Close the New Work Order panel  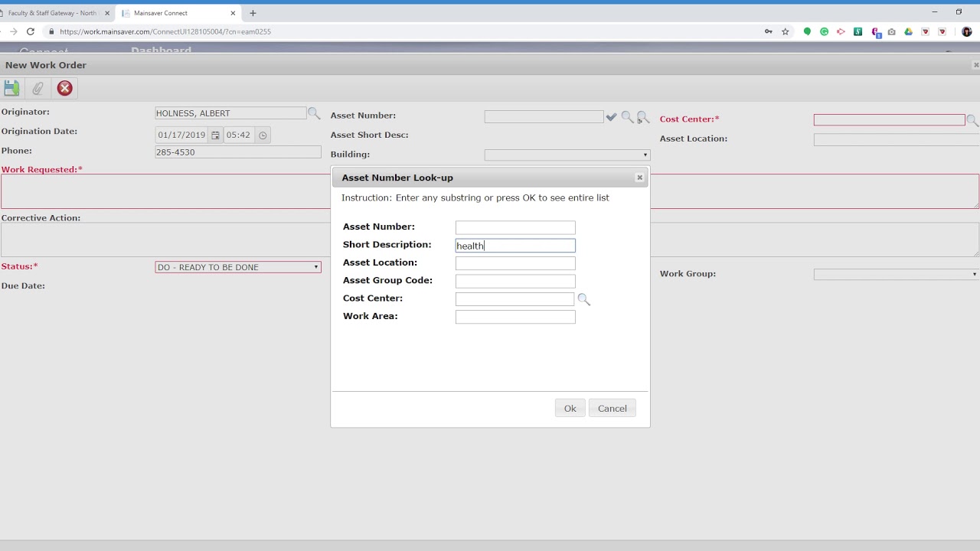click(x=975, y=65)
